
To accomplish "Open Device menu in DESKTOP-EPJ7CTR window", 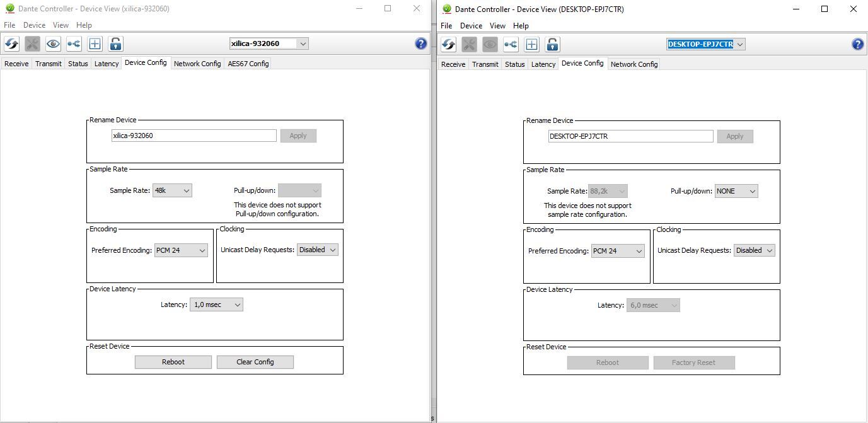I will coord(471,26).
